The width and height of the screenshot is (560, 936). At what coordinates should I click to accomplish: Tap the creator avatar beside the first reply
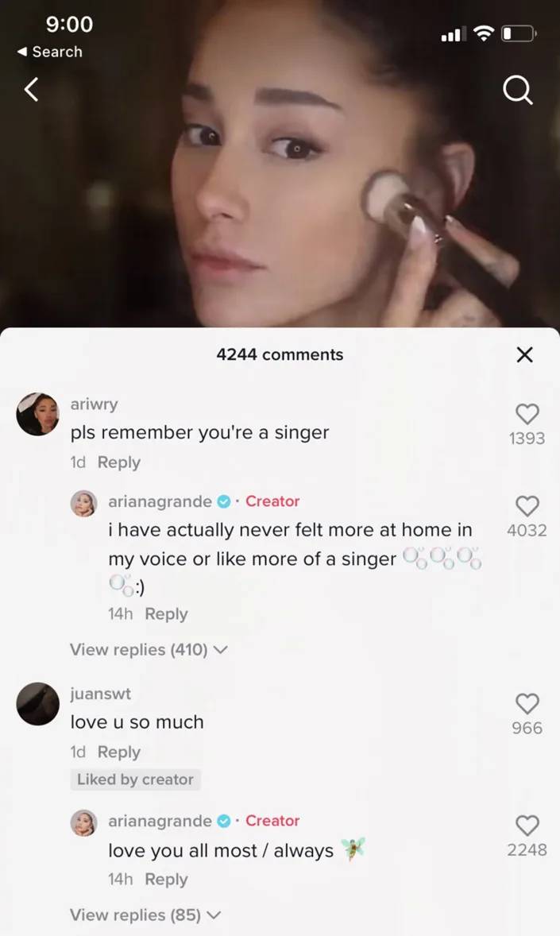tap(84, 503)
